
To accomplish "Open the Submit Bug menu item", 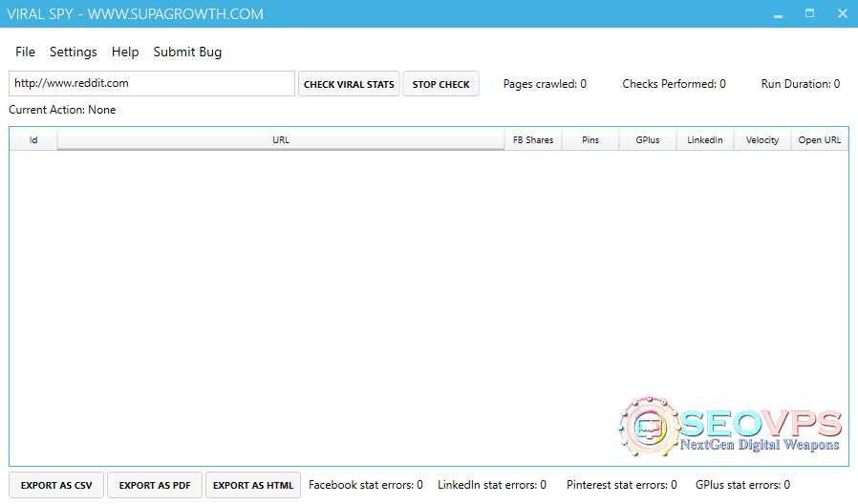I will [187, 52].
